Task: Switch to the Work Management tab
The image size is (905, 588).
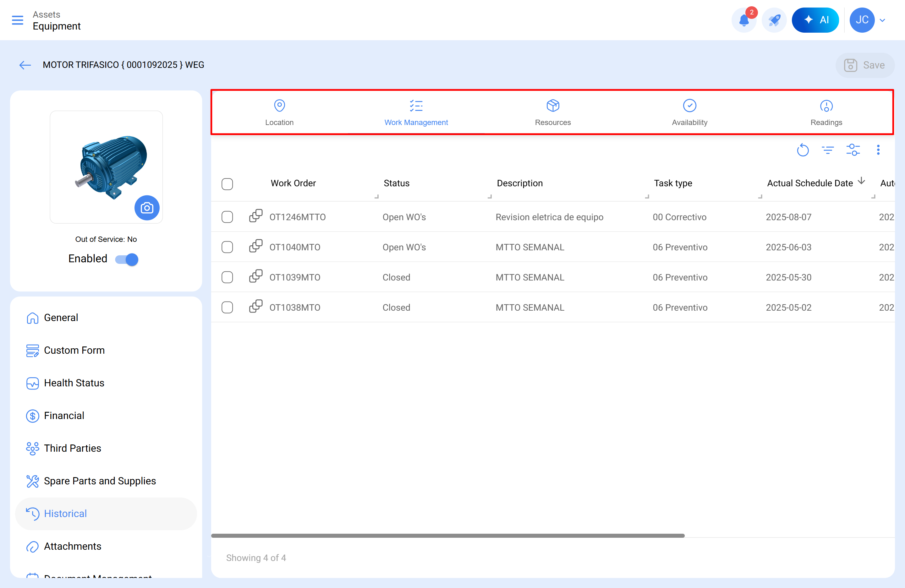Action: pos(416,114)
